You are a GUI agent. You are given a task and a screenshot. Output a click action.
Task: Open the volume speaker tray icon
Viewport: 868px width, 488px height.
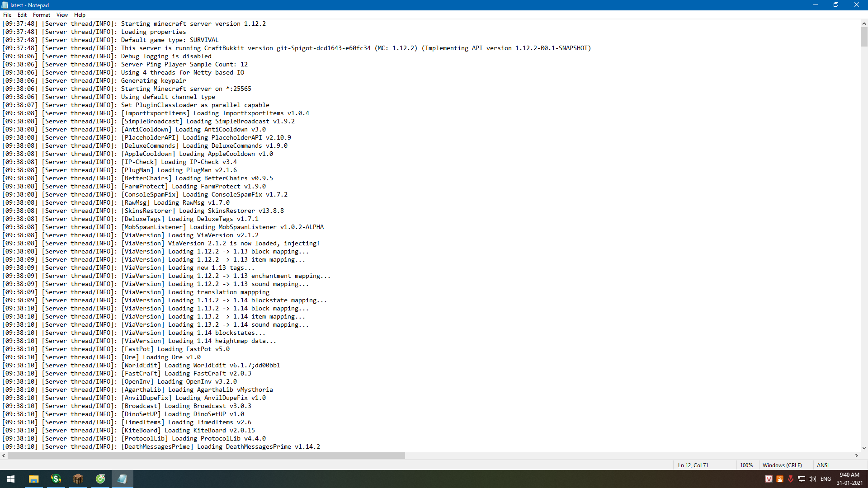coord(812,479)
